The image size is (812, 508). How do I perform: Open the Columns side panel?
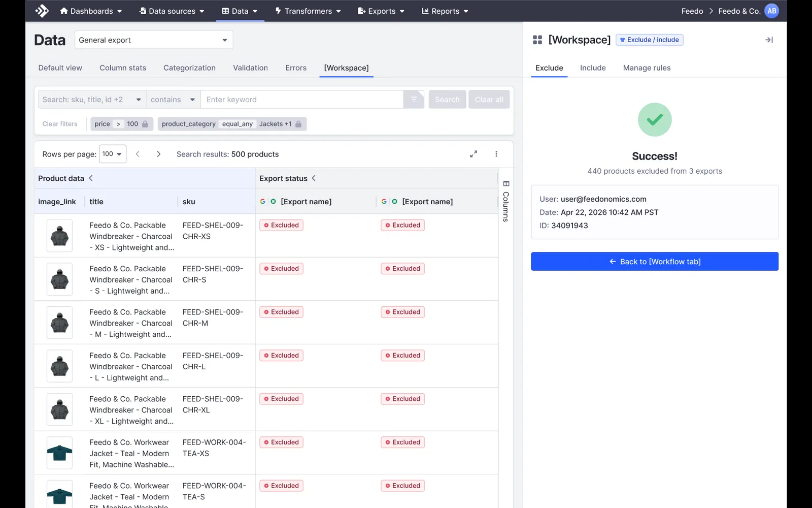(x=506, y=201)
